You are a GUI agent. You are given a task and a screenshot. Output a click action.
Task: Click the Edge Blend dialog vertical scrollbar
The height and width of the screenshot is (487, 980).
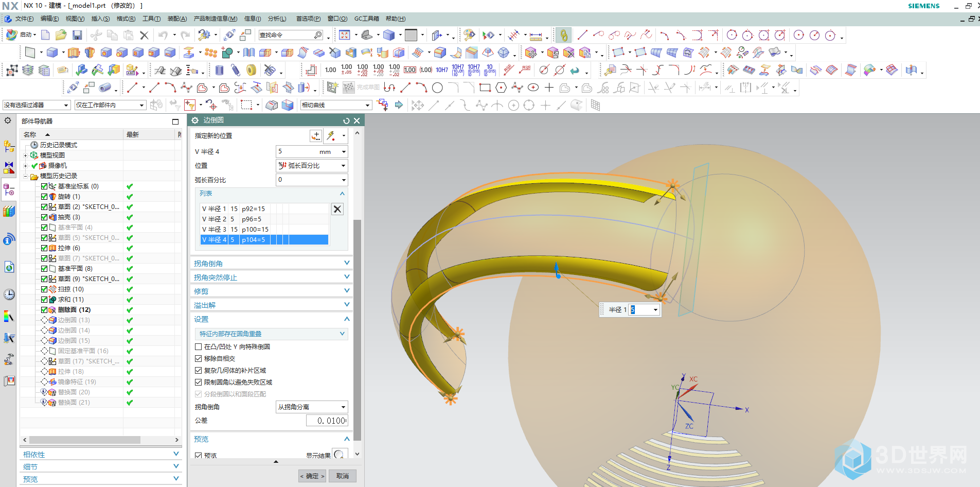(x=357, y=329)
